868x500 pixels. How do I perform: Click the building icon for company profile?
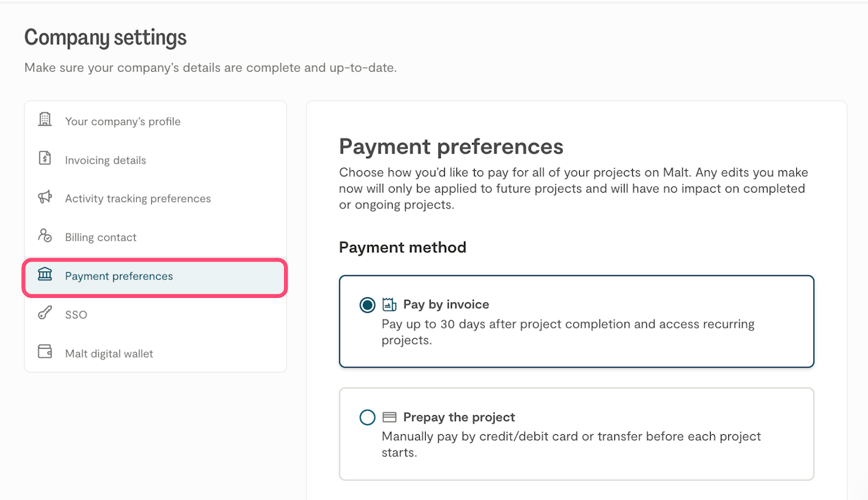45,120
